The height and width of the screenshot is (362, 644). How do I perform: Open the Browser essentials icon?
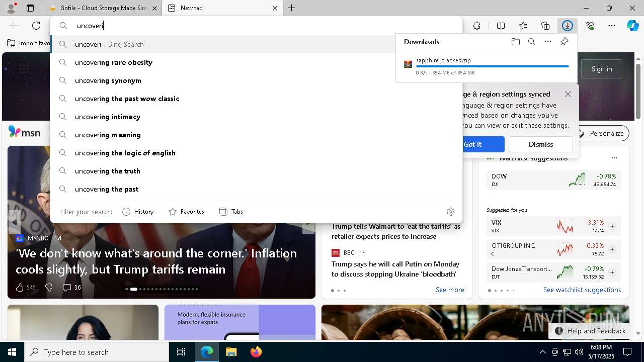(590, 26)
